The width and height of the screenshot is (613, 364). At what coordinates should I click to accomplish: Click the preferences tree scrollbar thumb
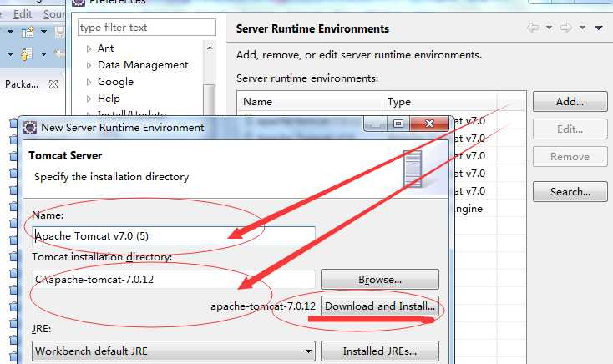click(x=210, y=100)
